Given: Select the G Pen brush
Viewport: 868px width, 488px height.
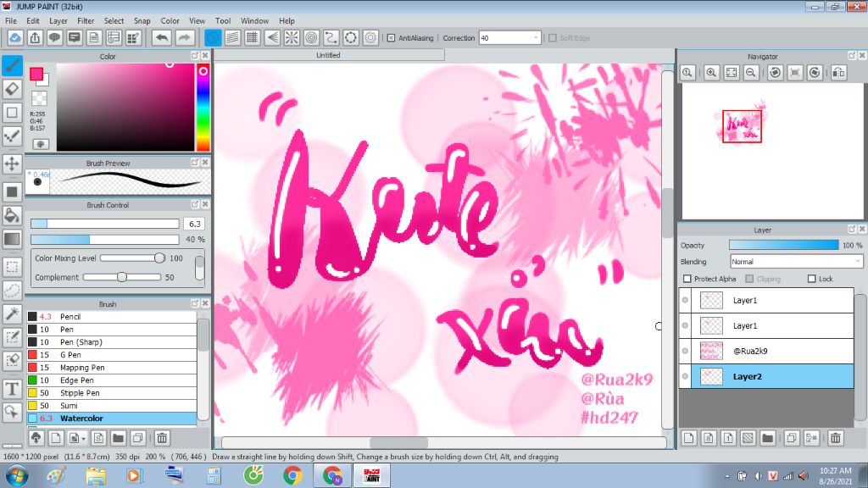Looking at the screenshot, I should click(112, 355).
